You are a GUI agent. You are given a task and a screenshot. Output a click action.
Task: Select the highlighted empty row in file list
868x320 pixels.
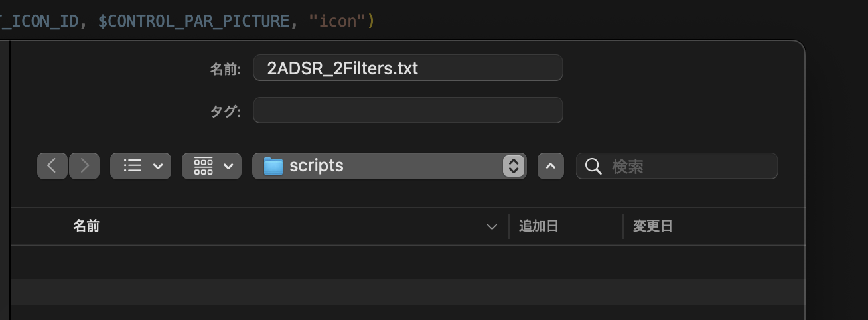click(407, 292)
